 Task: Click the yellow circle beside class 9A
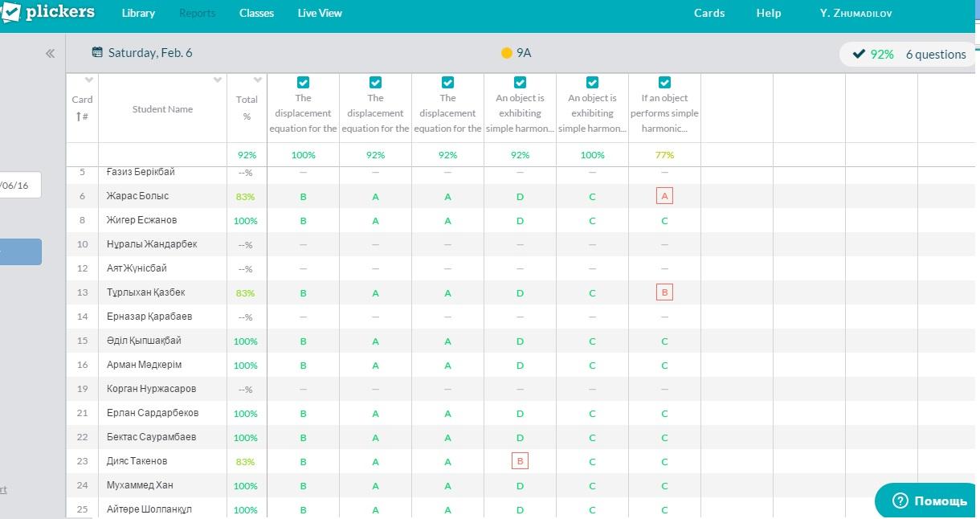[x=507, y=53]
